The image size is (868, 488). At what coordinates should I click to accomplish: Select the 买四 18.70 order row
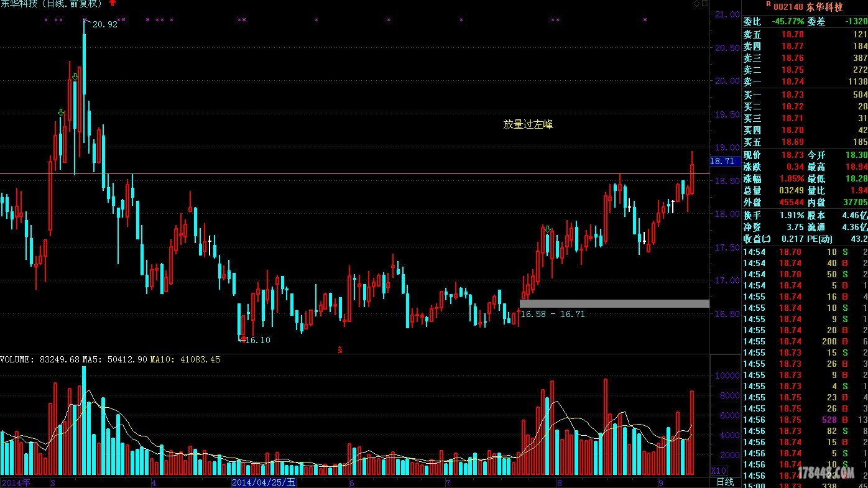805,131
